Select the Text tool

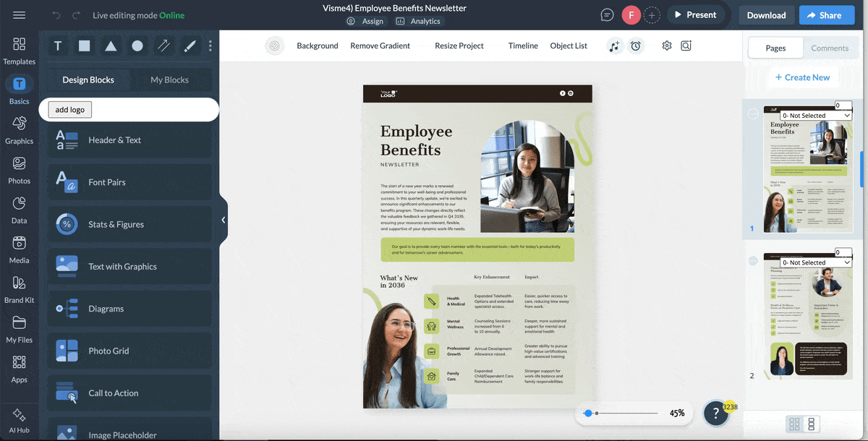58,46
